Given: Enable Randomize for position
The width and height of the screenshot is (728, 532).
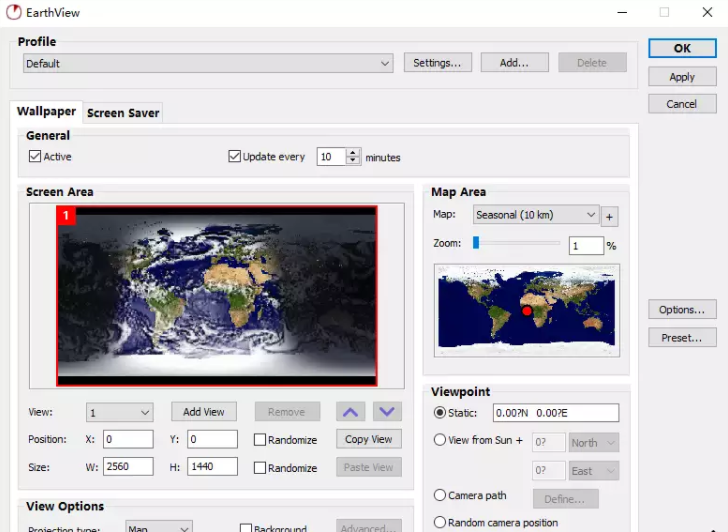Looking at the screenshot, I should point(260,440).
